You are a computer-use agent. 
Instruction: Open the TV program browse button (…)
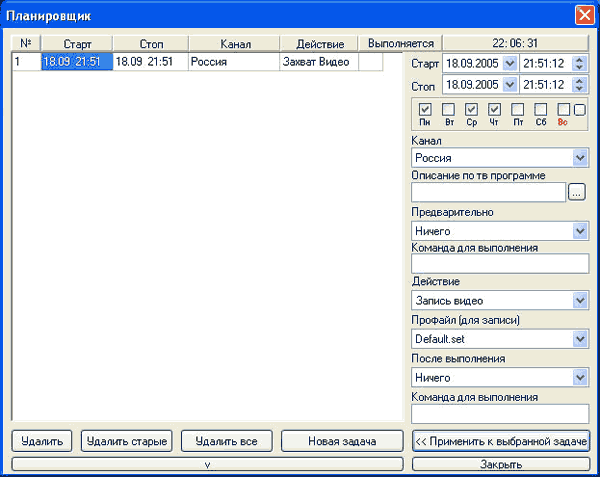[577, 192]
